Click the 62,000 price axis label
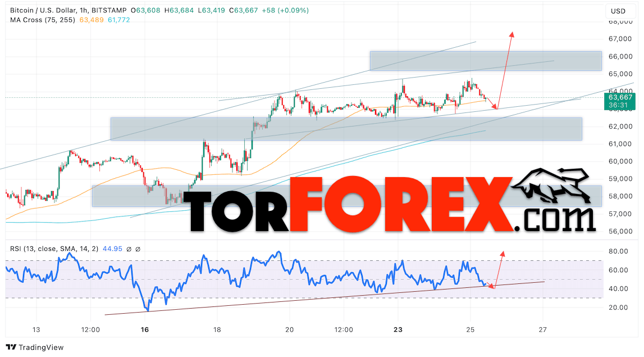The image size is (644, 357). (x=620, y=126)
